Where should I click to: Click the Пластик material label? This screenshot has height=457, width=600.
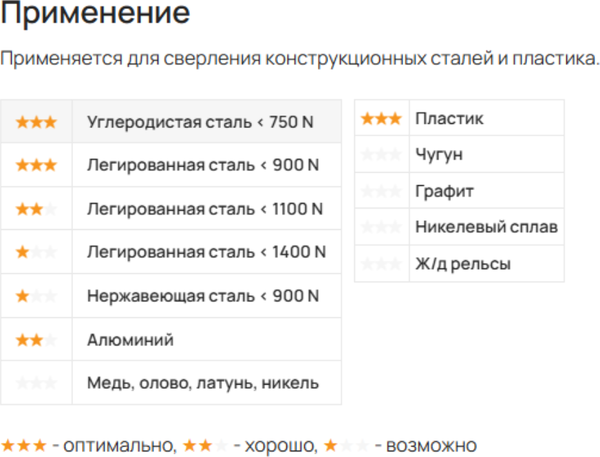(449, 119)
